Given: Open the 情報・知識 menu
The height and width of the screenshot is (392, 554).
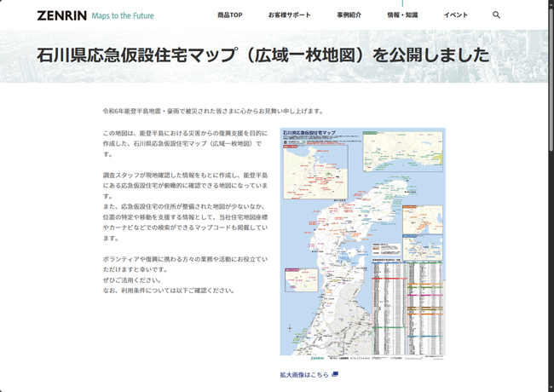Looking at the screenshot, I should [402, 14].
